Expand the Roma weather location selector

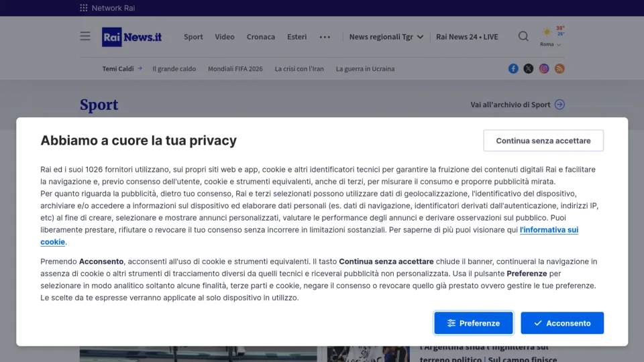pos(550,44)
